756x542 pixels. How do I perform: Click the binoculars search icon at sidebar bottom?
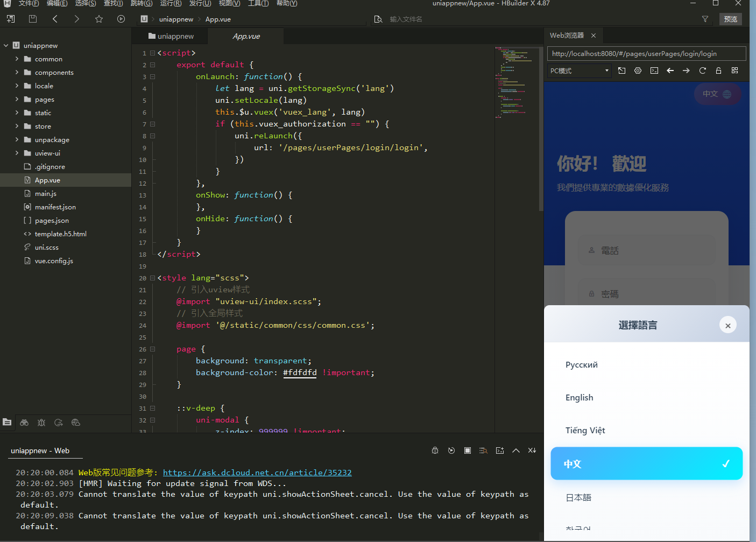24,423
